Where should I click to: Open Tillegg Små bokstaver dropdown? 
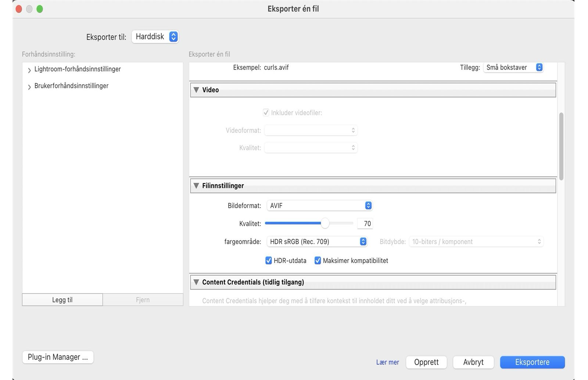coord(513,67)
